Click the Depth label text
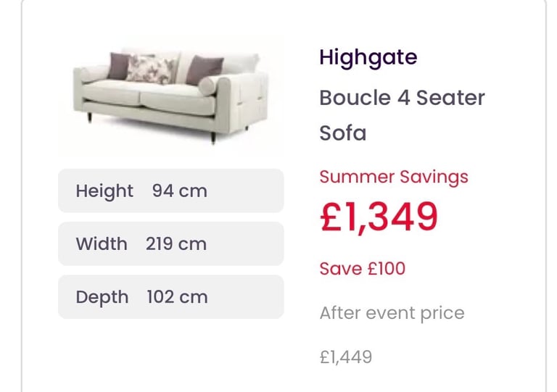The height and width of the screenshot is (392, 557). (102, 298)
